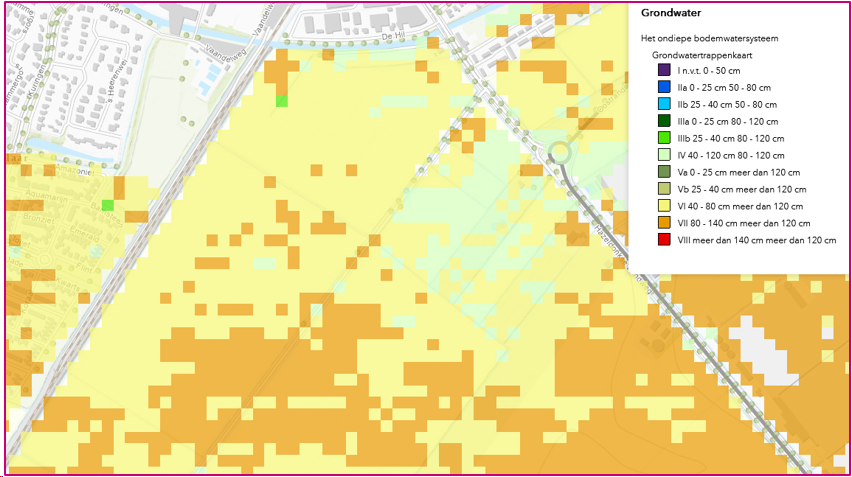The image size is (852, 477).
Task: Click the 'Emerald' street label
Action: pyautogui.click(x=85, y=236)
